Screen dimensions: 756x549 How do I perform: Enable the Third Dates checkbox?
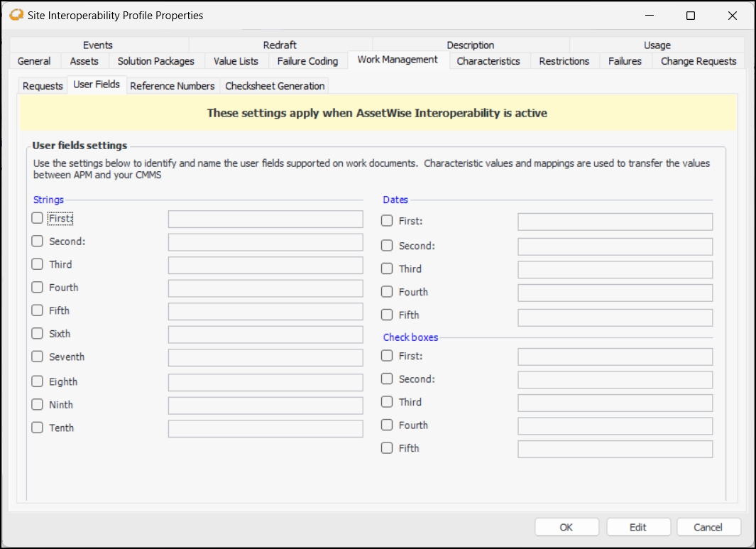coord(387,268)
